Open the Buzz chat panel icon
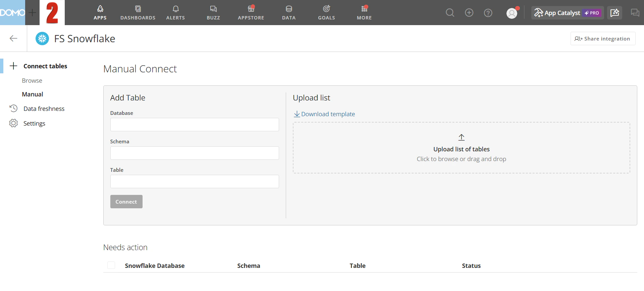 point(635,13)
